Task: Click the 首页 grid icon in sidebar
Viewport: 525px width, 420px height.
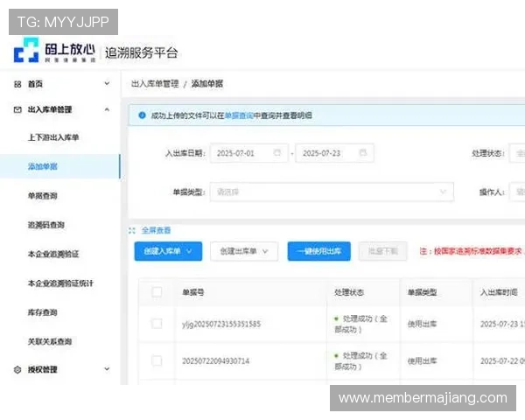Action: [17, 84]
